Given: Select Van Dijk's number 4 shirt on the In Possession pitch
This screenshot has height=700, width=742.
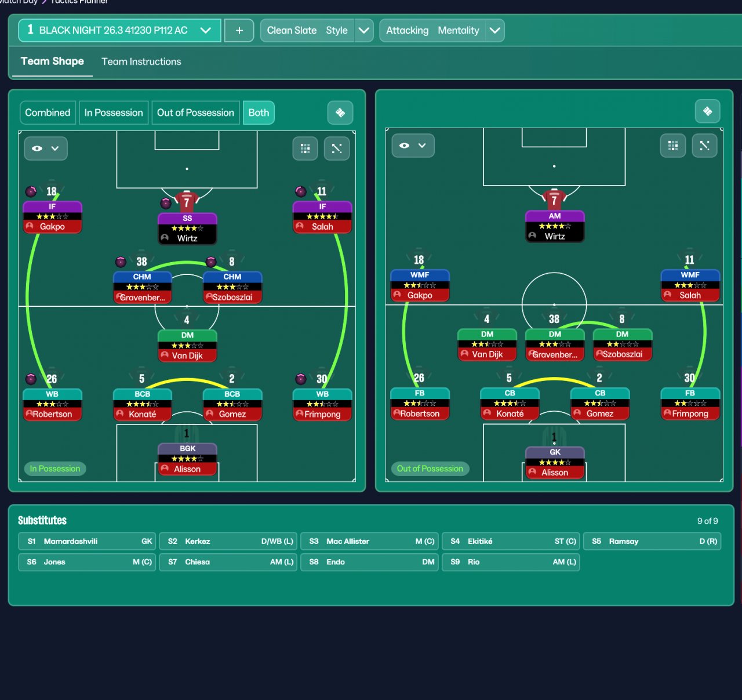Looking at the screenshot, I should tap(187, 320).
